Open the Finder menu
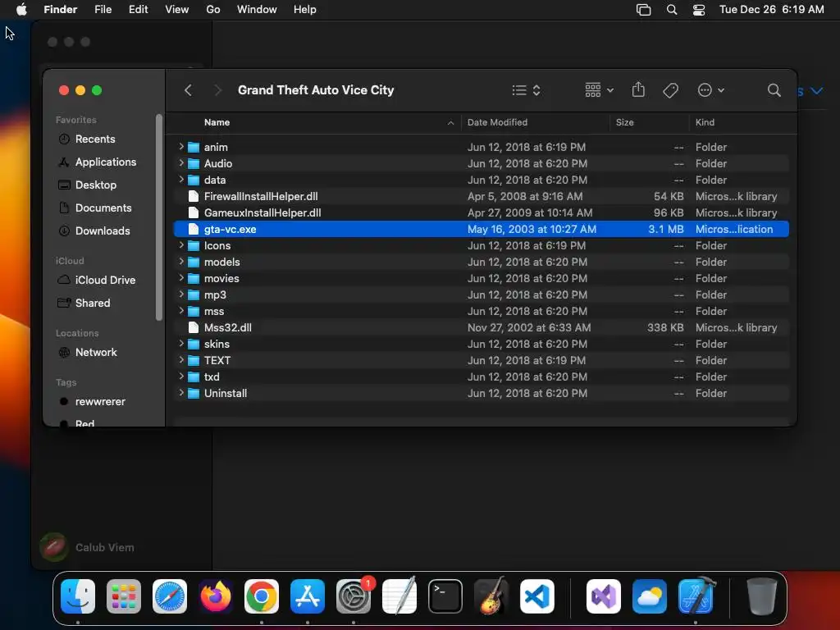 (x=61, y=10)
